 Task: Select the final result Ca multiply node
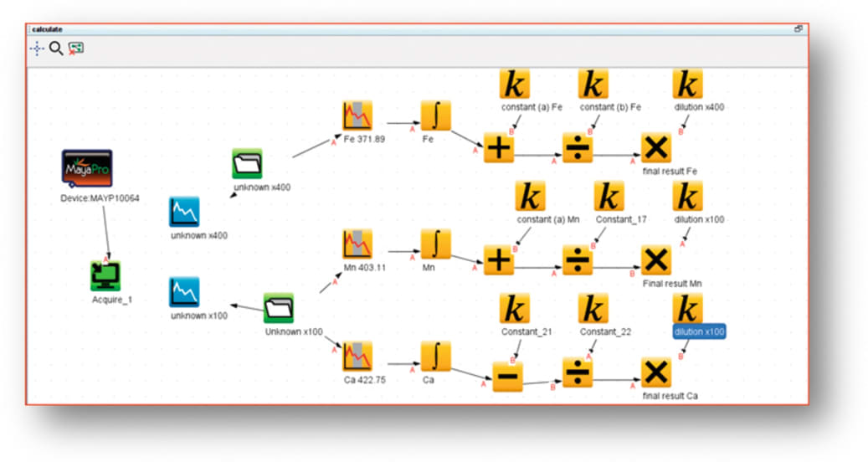point(656,372)
